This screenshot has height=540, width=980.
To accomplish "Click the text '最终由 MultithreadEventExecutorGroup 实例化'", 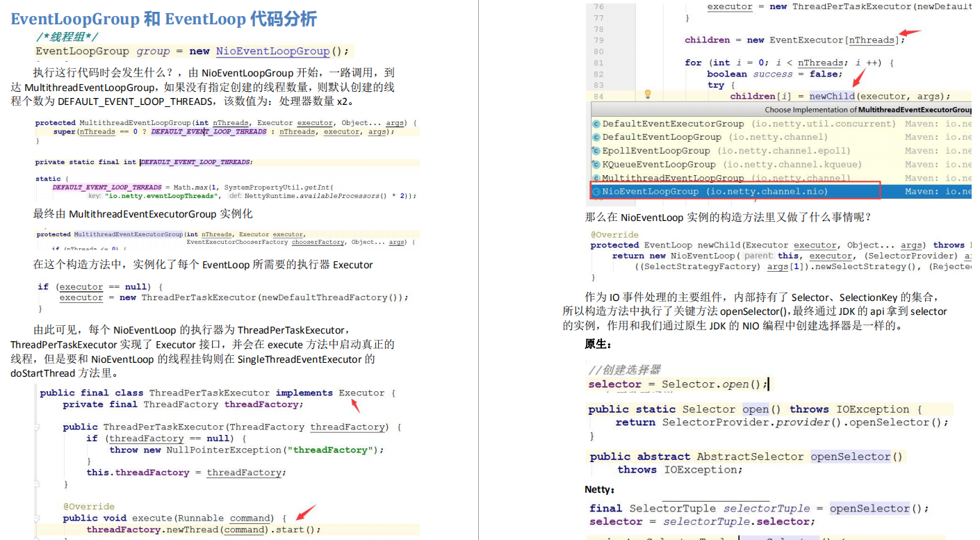I will click(143, 213).
